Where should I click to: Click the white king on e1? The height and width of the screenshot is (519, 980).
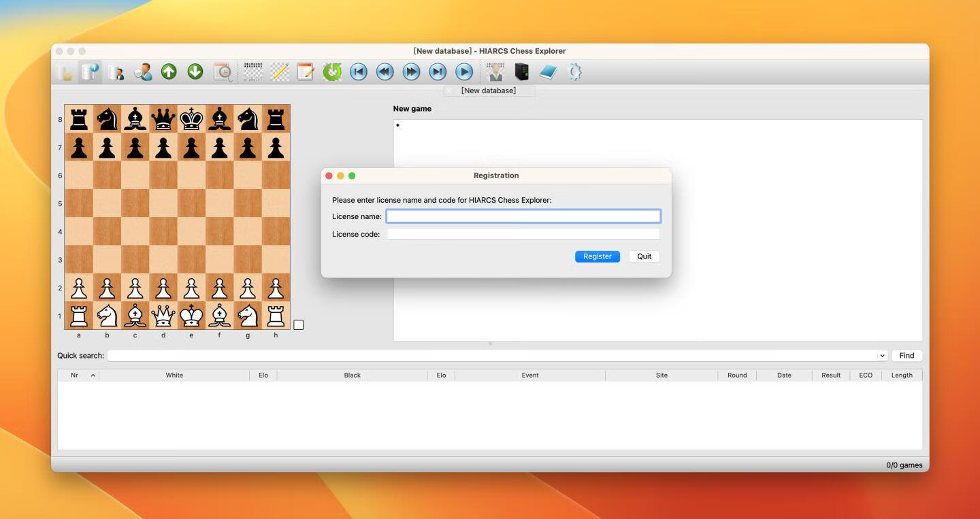pyautogui.click(x=191, y=316)
